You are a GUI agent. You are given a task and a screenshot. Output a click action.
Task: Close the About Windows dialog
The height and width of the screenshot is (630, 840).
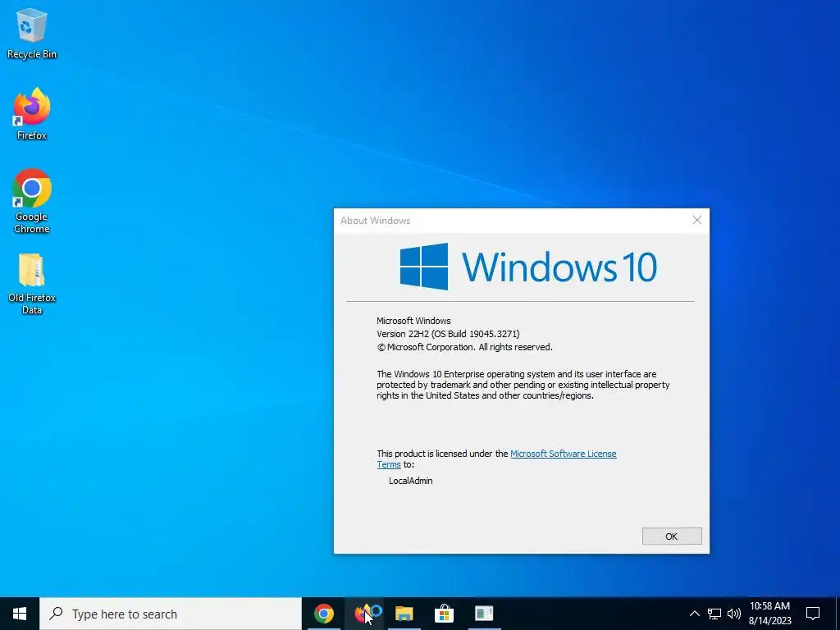(x=697, y=220)
